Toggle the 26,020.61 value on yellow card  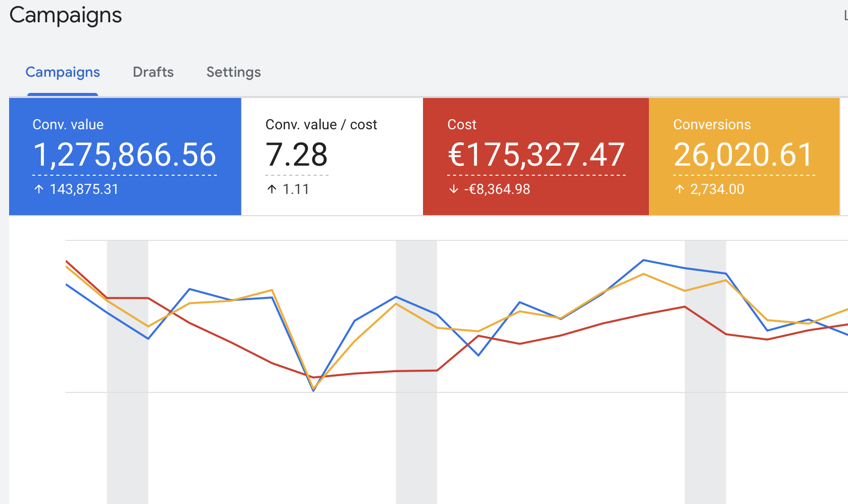(743, 155)
